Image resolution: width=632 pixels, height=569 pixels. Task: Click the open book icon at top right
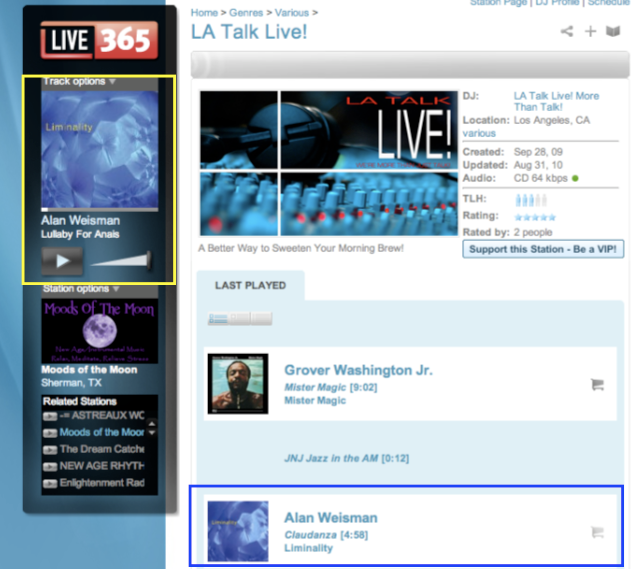(613, 32)
